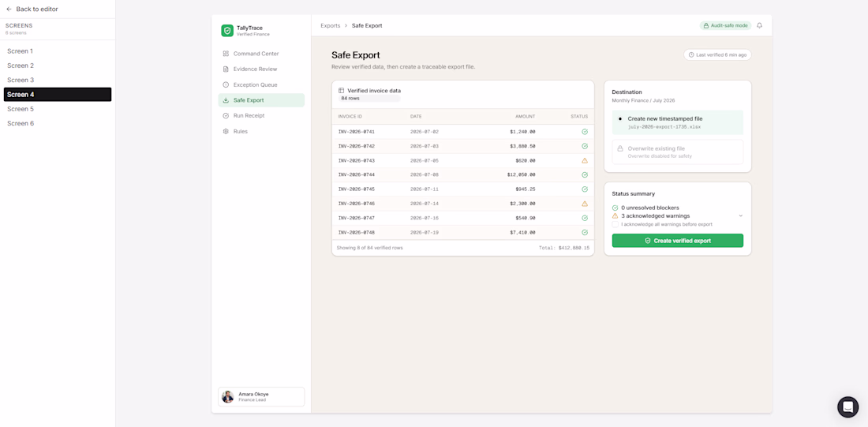The height and width of the screenshot is (427, 868).
Task: Click amount $7,410.00
Action: (522, 233)
